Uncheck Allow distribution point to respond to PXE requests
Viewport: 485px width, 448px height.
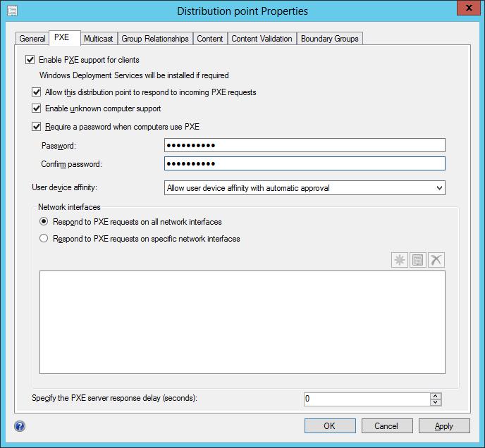36,92
